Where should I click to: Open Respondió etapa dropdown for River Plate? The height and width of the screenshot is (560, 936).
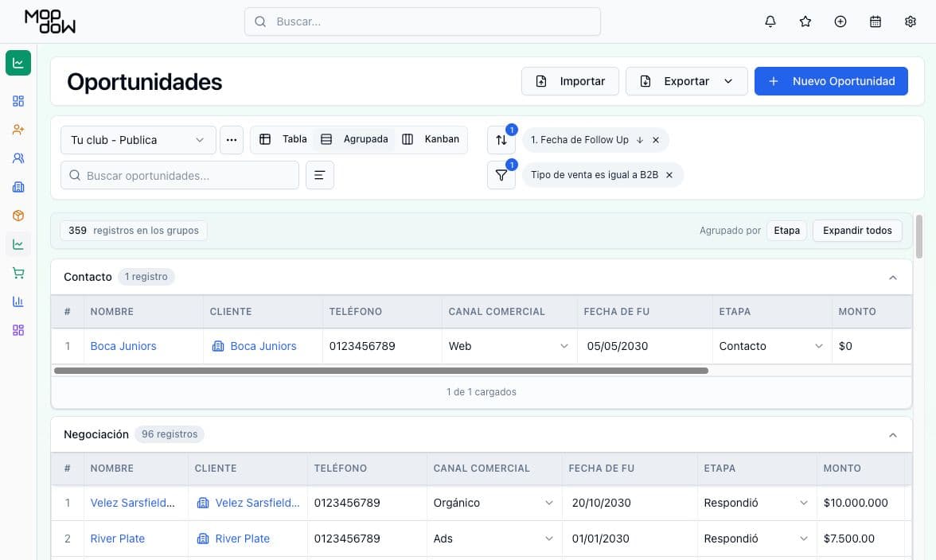(757, 539)
